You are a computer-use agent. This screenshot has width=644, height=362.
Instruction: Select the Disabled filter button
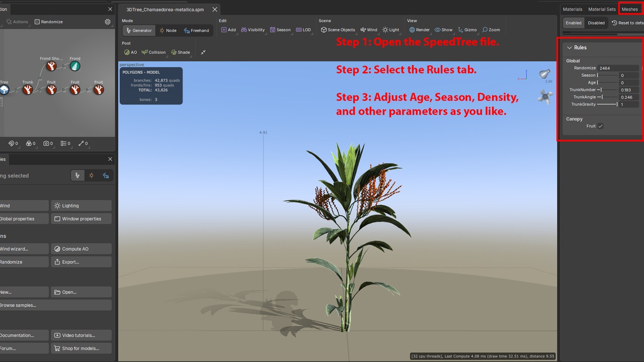(596, 23)
